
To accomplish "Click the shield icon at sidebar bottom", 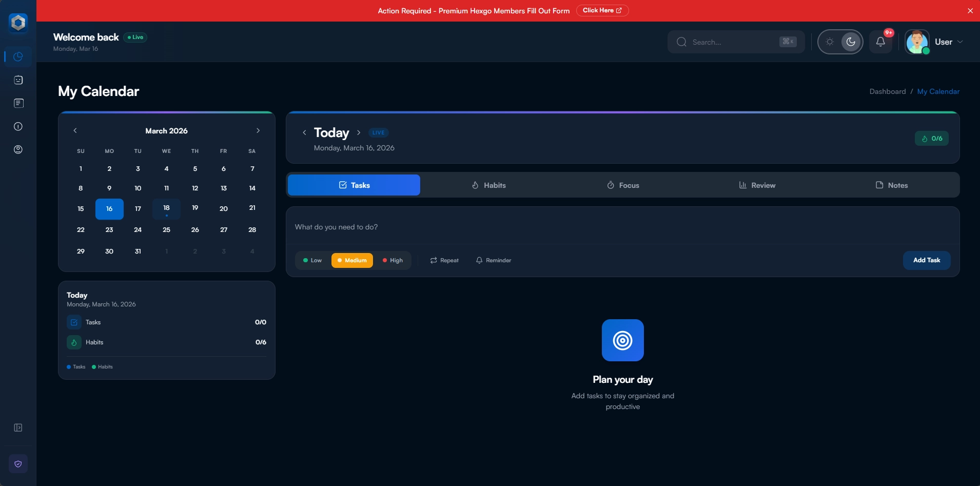I will (18, 463).
